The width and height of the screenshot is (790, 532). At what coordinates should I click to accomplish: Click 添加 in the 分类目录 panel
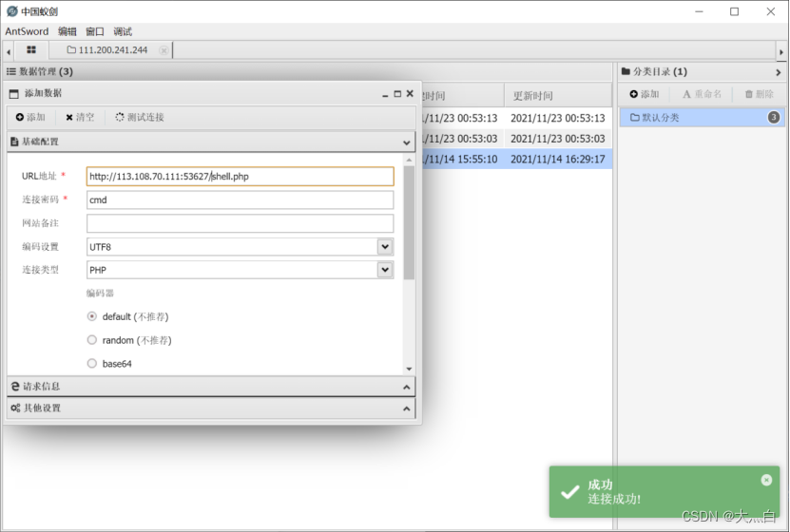(x=645, y=94)
